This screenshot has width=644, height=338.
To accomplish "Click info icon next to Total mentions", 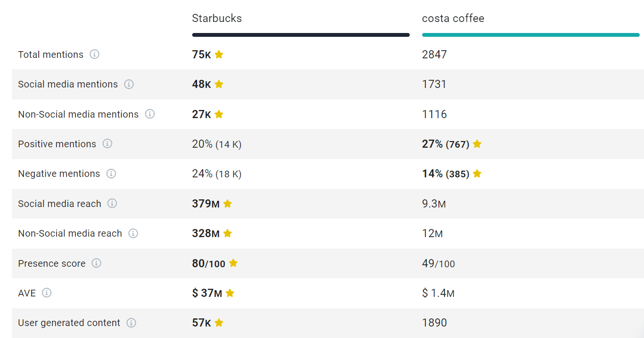I will (x=95, y=55).
